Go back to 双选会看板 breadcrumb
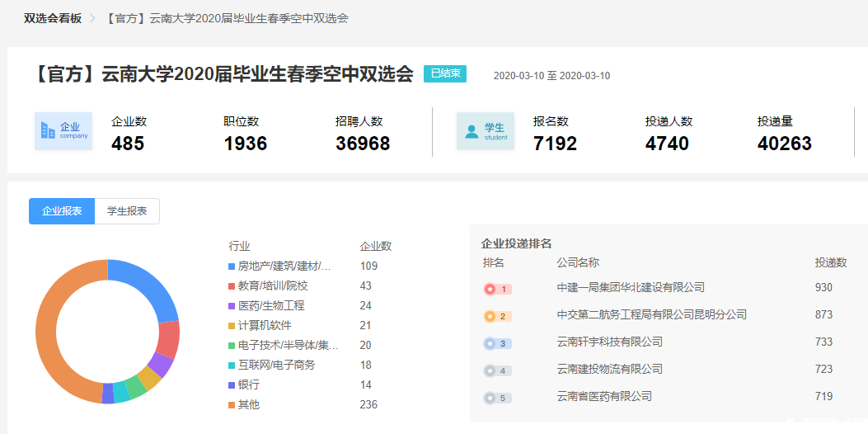 (x=53, y=18)
